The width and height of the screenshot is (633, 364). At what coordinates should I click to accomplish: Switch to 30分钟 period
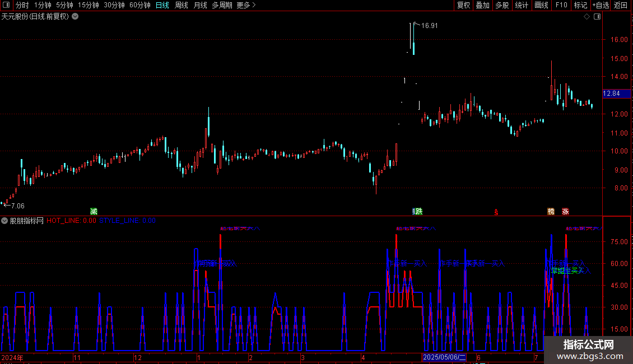coord(114,5)
